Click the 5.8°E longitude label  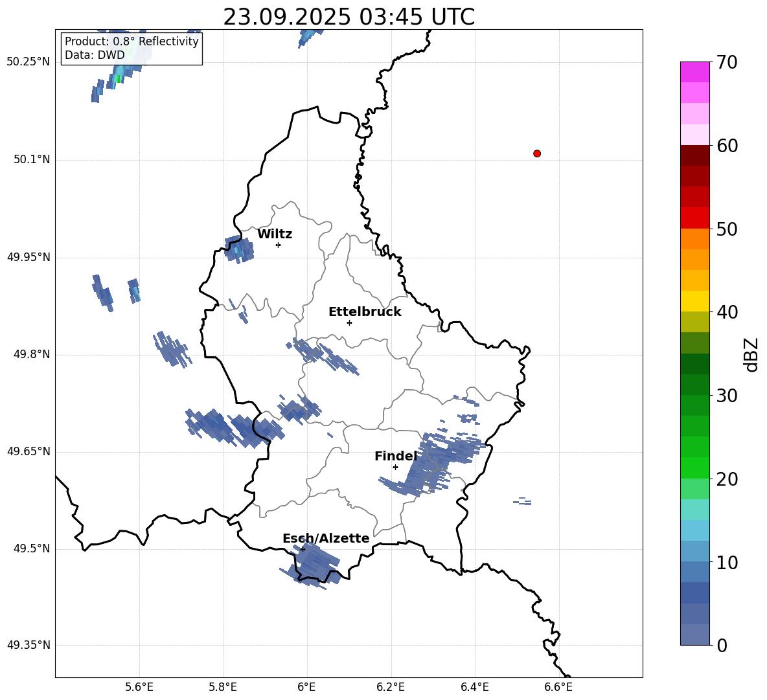[x=223, y=687]
